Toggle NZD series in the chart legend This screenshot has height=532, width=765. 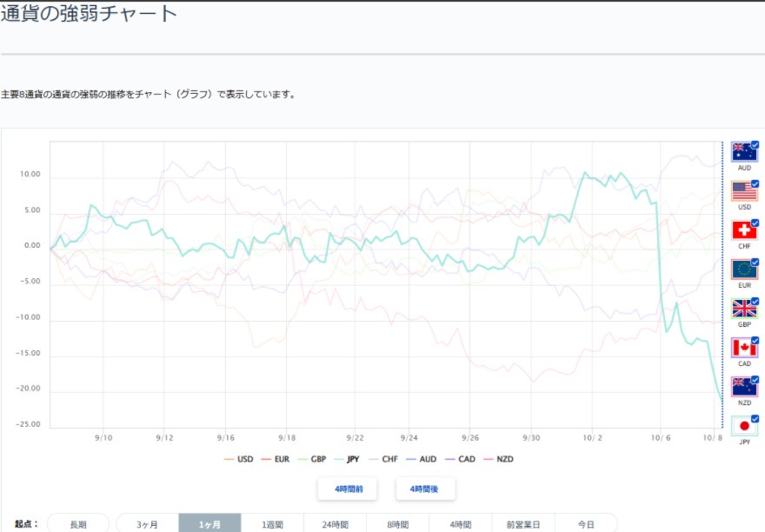point(499,459)
